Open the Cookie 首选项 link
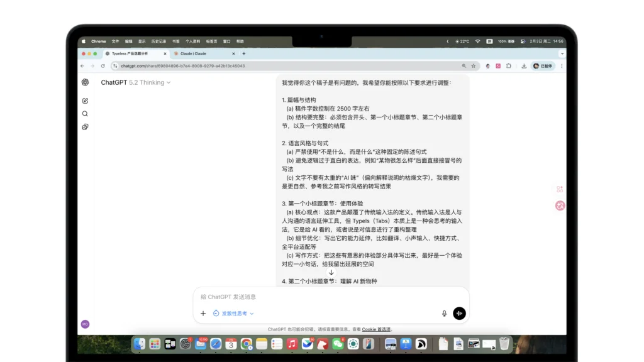644x362 pixels. click(x=375, y=329)
